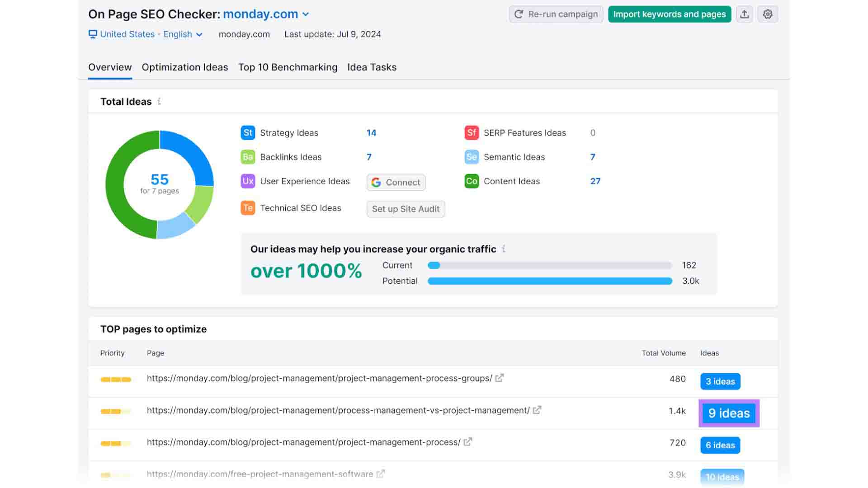
Task: Open the United States - English dropdown
Action: coord(146,34)
